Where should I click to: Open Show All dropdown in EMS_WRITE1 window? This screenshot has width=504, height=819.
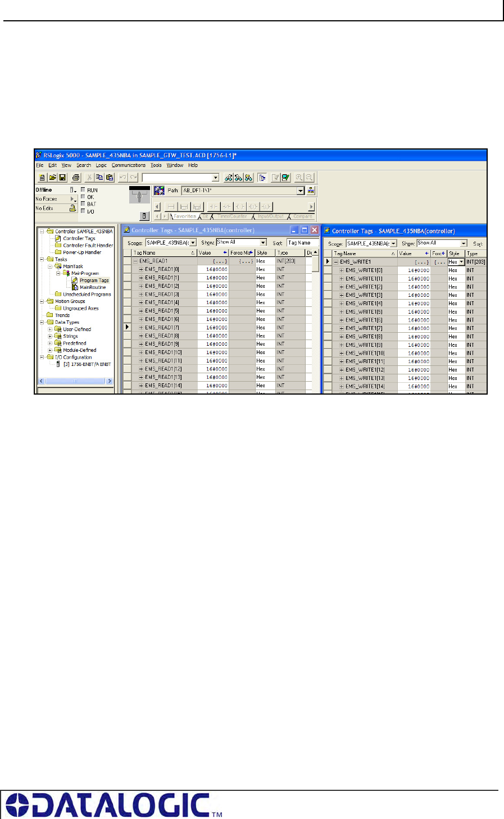pos(464,243)
